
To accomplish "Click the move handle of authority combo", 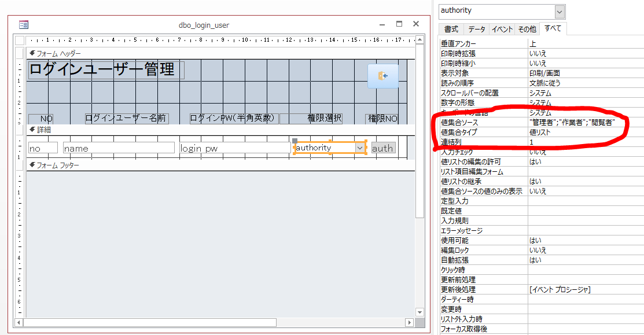I will (x=295, y=141).
